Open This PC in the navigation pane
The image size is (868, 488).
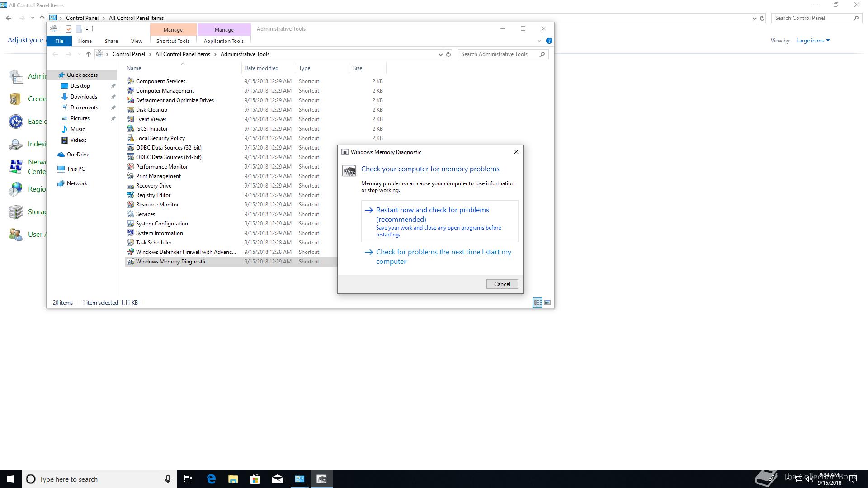click(75, 169)
